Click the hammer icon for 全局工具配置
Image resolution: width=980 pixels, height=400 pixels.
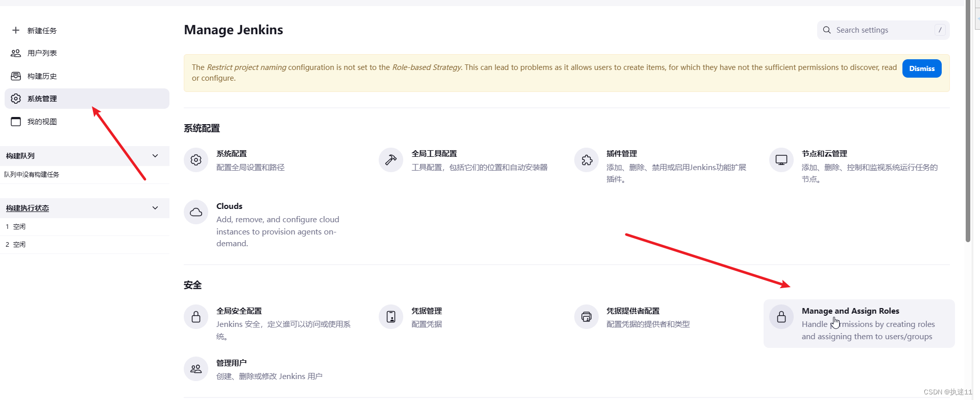(x=391, y=160)
